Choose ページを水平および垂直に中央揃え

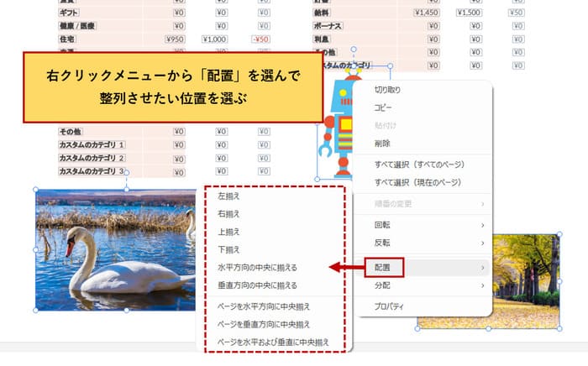(x=273, y=342)
